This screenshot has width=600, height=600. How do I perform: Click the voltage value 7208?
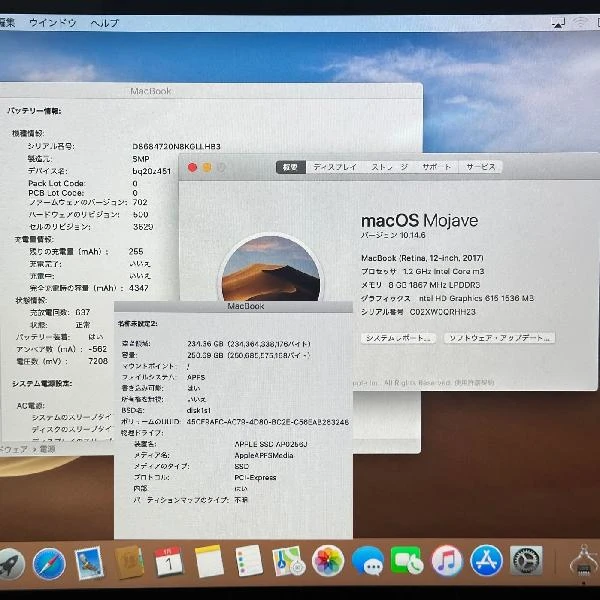click(x=98, y=361)
